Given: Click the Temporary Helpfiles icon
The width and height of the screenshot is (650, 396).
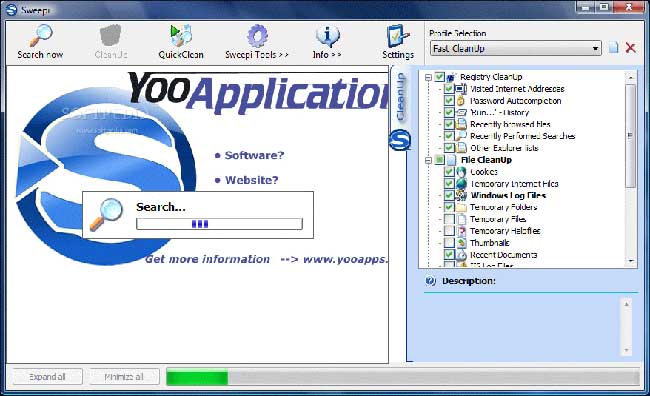Looking at the screenshot, I should pos(461,231).
